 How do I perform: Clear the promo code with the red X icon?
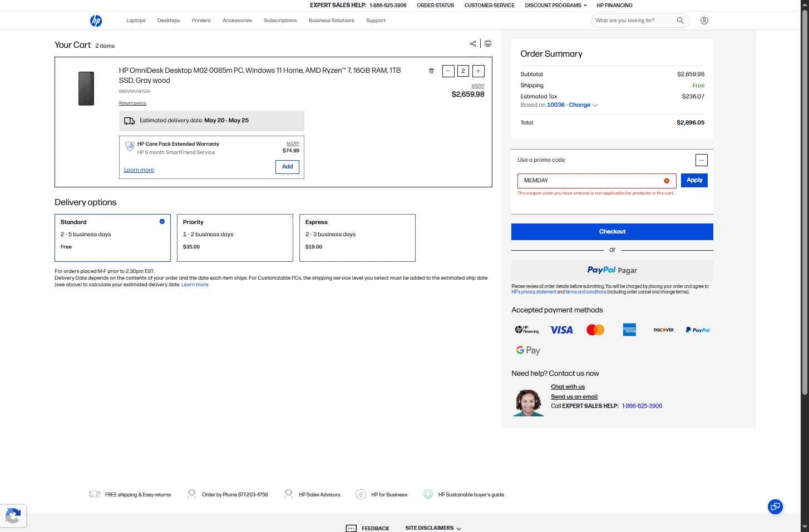point(667,181)
